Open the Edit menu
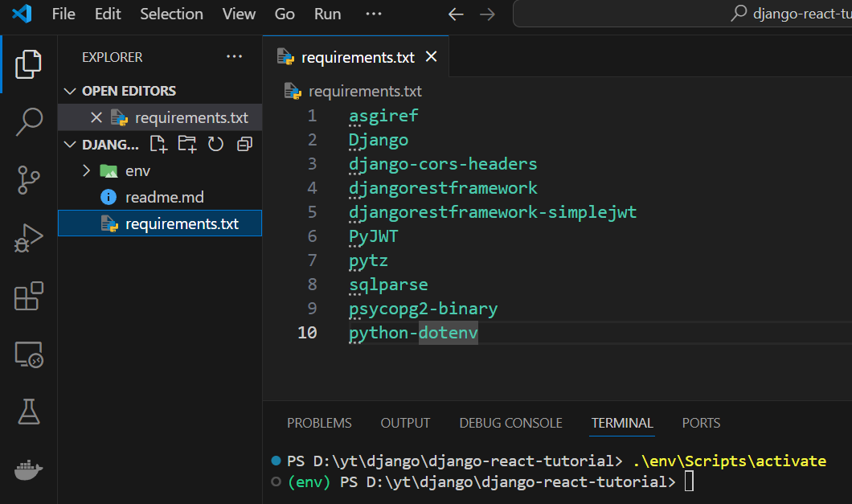The image size is (852, 504). (x=108, y=14)
